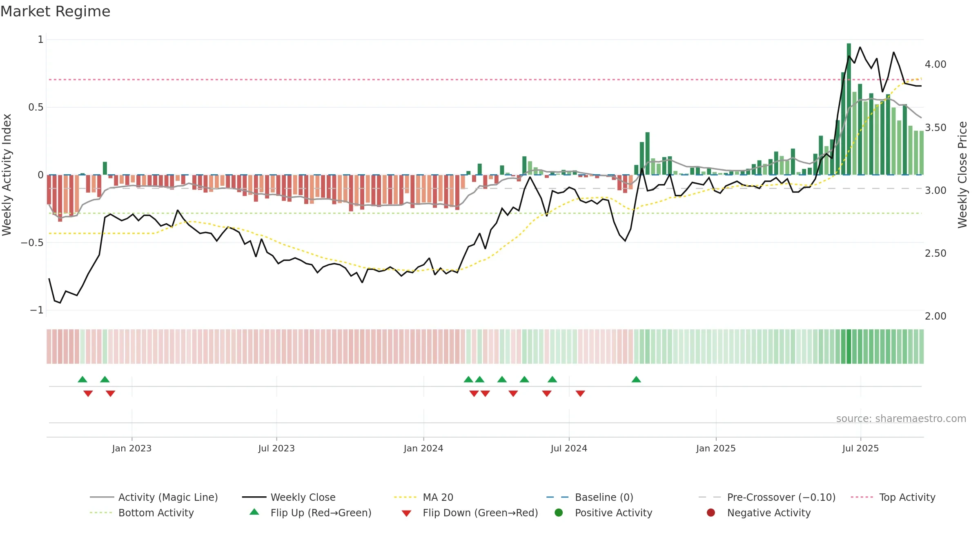980x551 pixels.
Task: Click the blue dashed Baseline legend swatch
Action: pyautogui.click(x=557, y=497)
